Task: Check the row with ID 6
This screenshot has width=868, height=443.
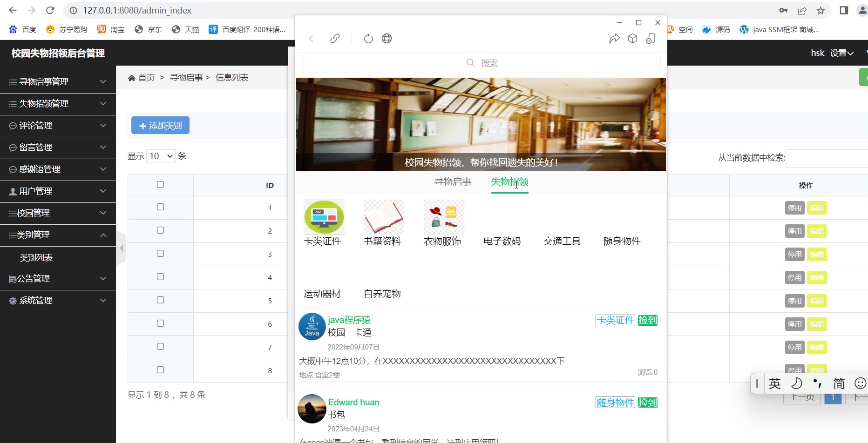Action: coord(160,323)
